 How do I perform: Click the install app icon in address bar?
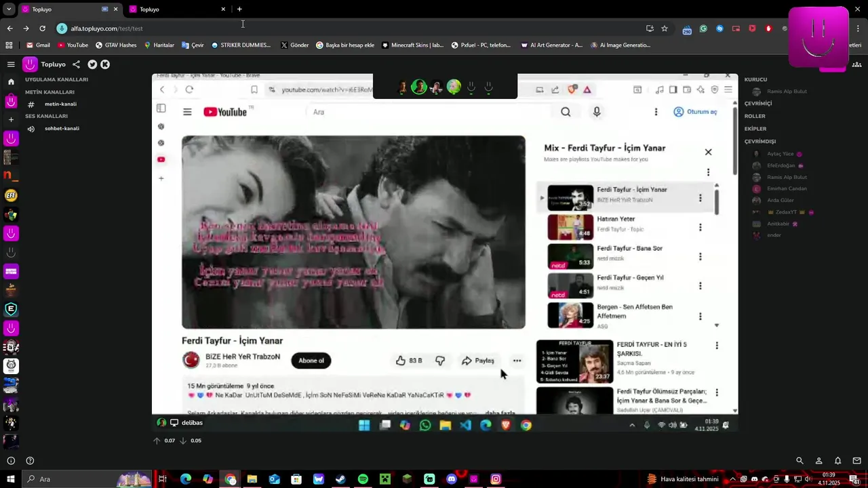click(650, 28)
